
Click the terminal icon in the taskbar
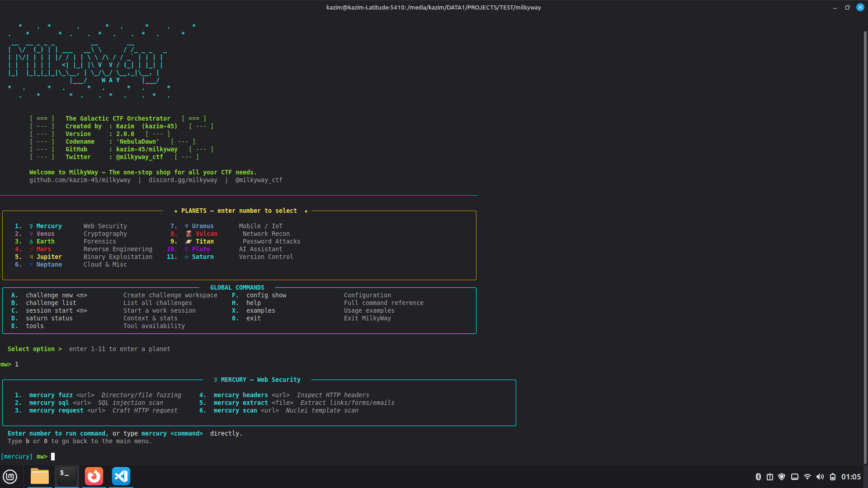point(66,477)
